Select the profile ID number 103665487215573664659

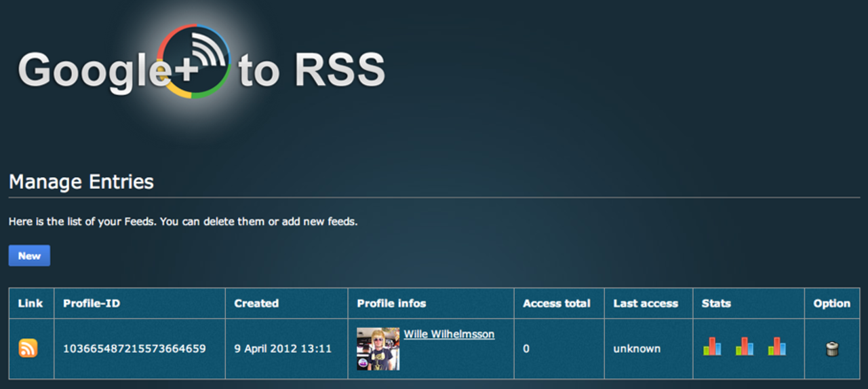coord(134,349)
